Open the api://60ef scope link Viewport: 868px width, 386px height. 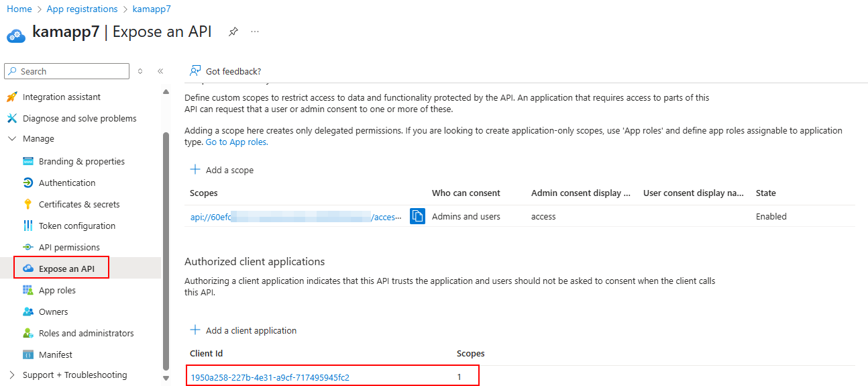(296, 217)
